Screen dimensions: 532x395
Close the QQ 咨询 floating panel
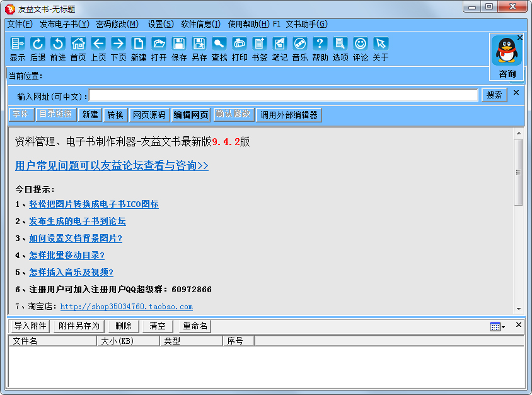tap(520, 38)
